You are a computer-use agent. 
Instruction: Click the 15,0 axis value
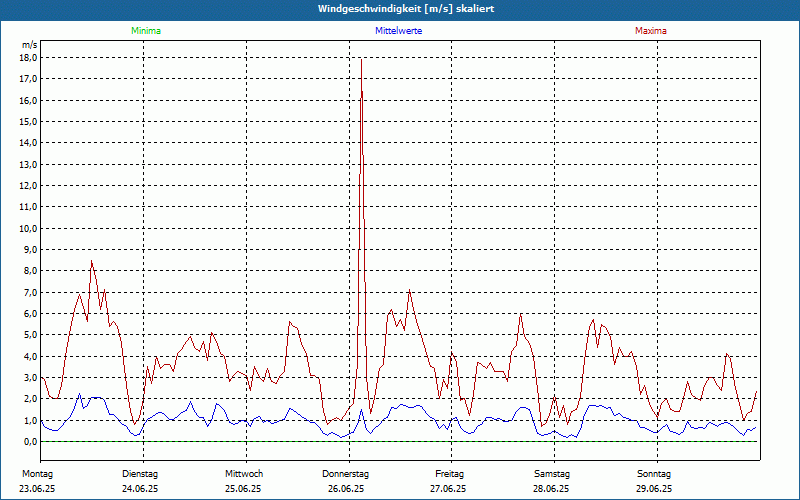pyautogui.click(x=29, y=121)
